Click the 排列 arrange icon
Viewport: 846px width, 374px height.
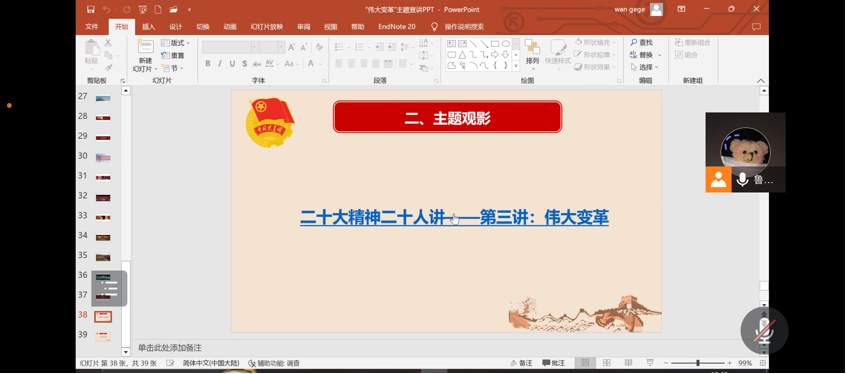pos(532,47)
